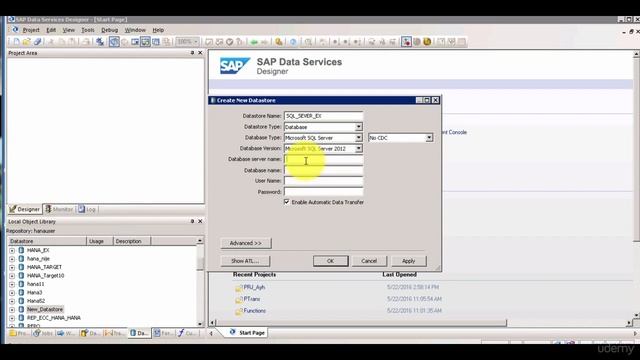640x360 pixels.
Task: Close the Project Area panel
Action: 200,53
